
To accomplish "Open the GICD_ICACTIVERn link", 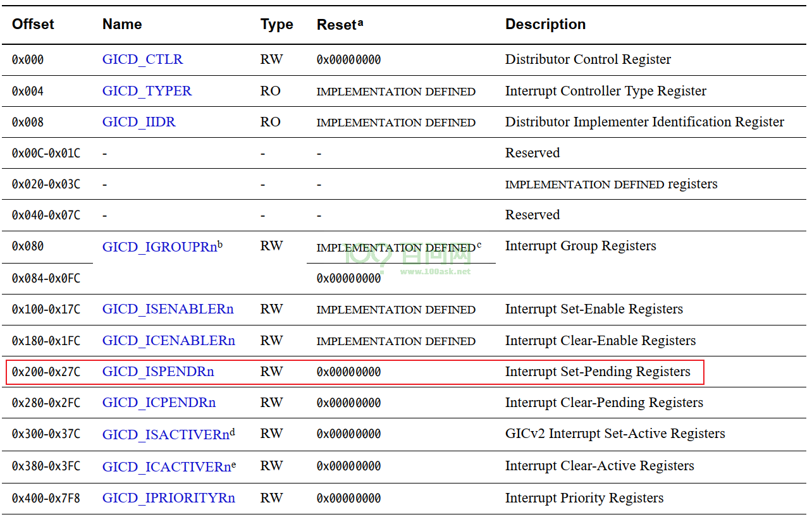I will tap(166, 467).
